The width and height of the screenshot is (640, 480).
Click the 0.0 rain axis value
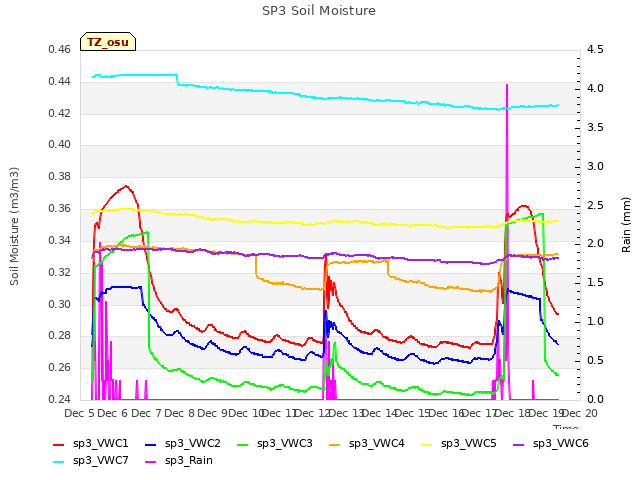(595, 399)
